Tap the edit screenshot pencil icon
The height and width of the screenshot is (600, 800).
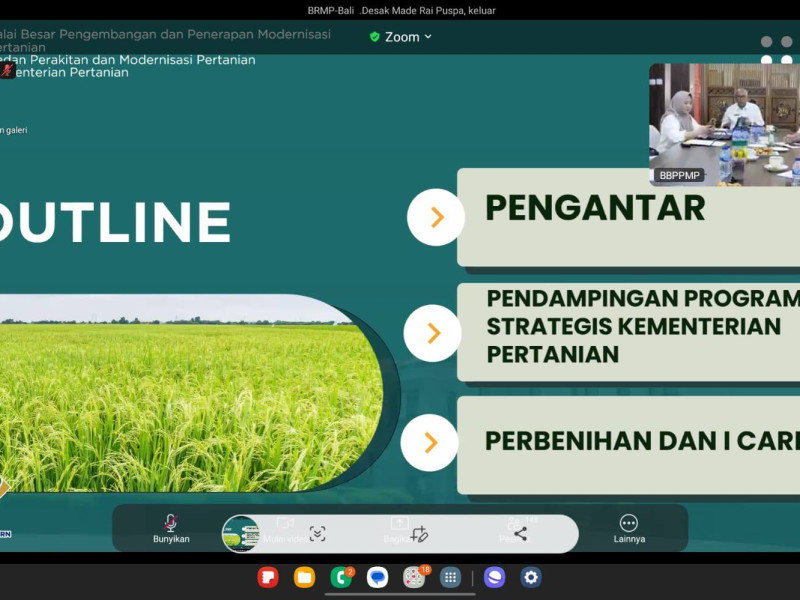coord(419,534)
